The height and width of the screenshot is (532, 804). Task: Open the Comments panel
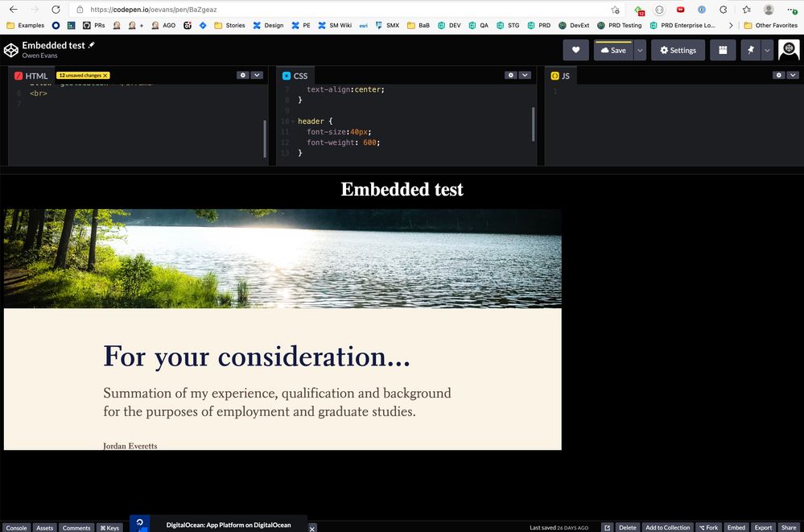click(x=76, y=527)
